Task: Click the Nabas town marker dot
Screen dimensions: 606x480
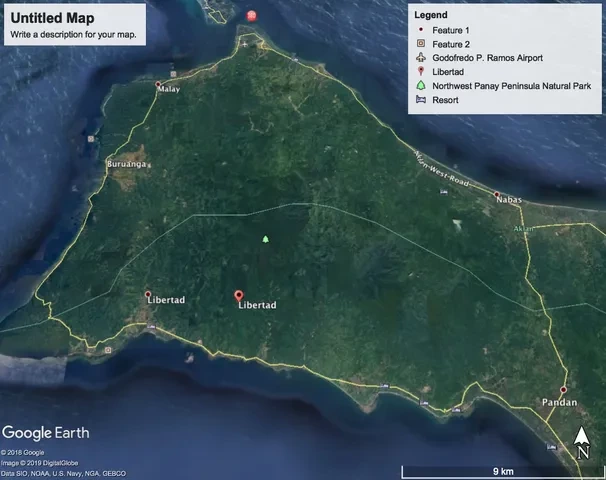Action: pos(497,194)
